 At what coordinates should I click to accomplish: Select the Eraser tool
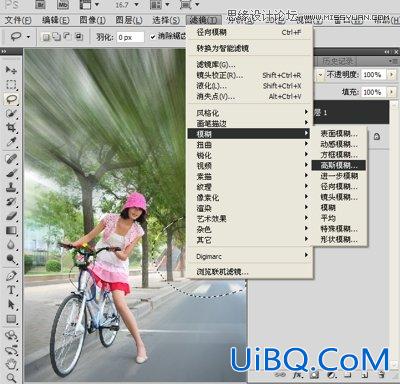(11, 216)
